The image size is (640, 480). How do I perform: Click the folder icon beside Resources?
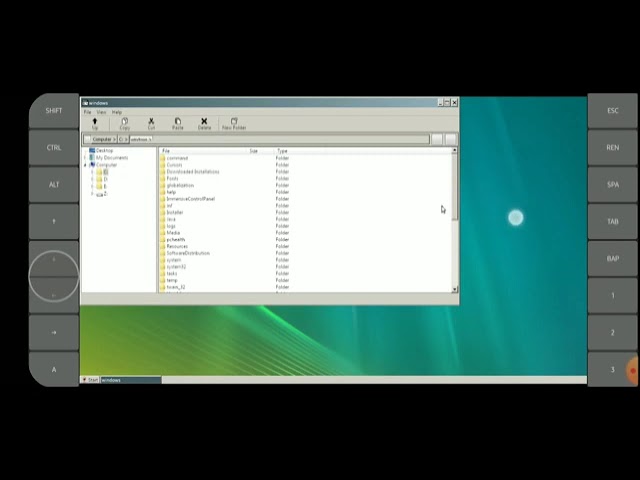(x=162, y=246)
